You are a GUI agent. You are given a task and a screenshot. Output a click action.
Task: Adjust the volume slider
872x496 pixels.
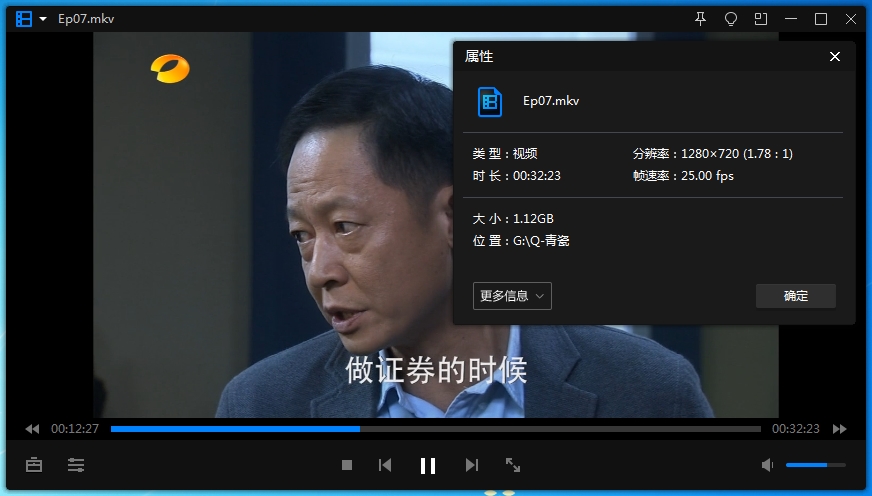click(816, 465)
